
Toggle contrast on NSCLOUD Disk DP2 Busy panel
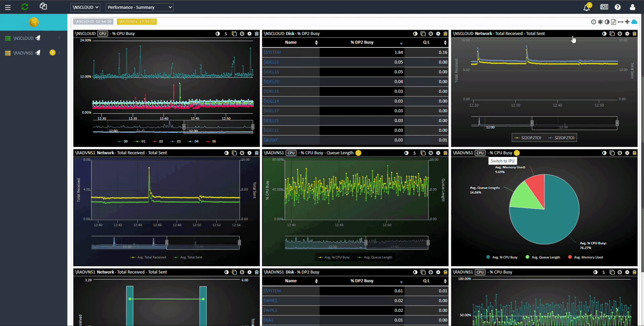point(415,34)
